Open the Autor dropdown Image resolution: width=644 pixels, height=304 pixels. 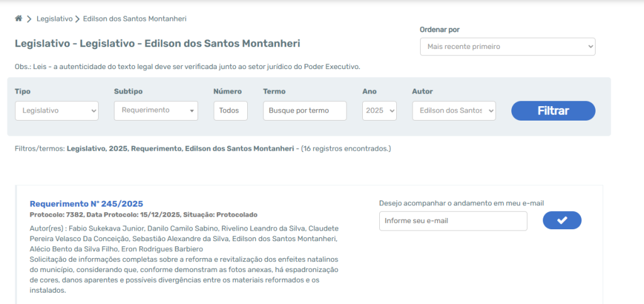coord(453,111)
